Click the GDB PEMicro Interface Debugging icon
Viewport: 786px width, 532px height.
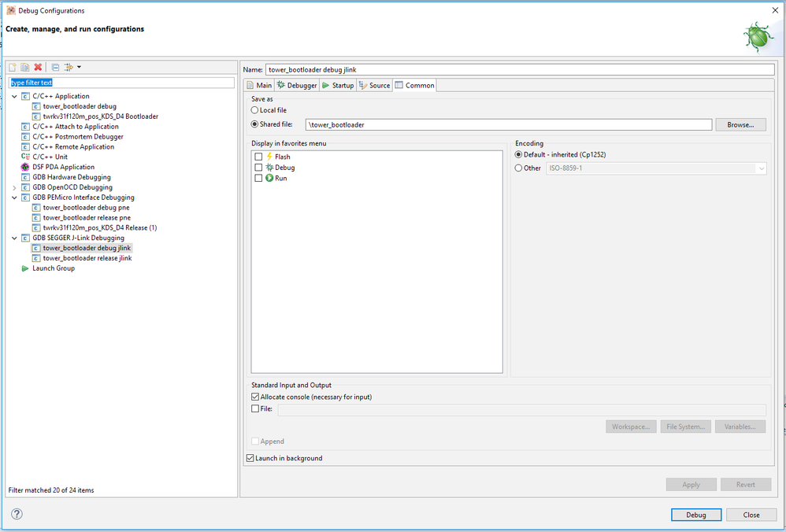(25, 198)
